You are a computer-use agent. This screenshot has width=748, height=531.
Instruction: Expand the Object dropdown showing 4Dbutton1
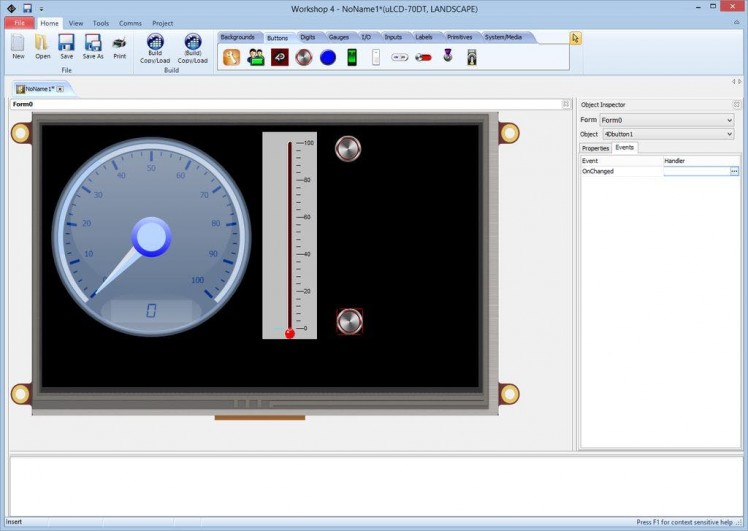tap(728, 133)
